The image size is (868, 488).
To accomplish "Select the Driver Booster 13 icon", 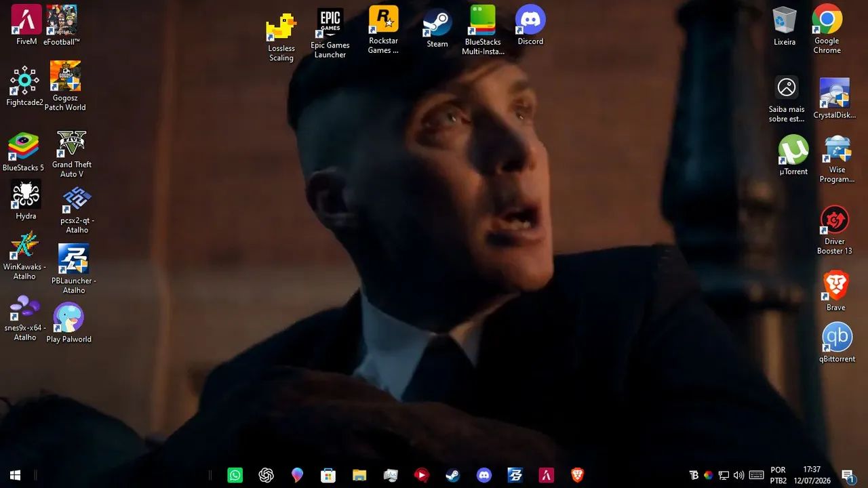I will tap(835, 230).
